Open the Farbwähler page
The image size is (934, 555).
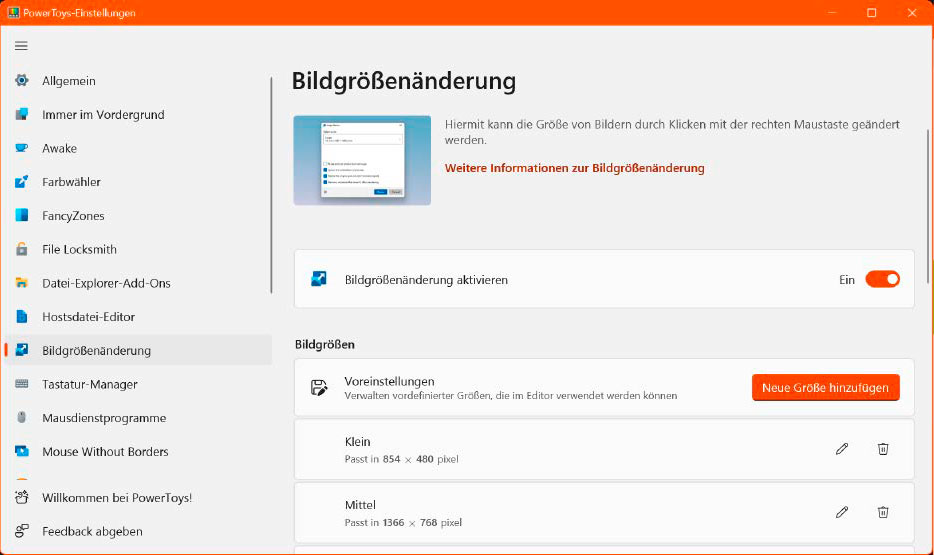click(138, 182)
